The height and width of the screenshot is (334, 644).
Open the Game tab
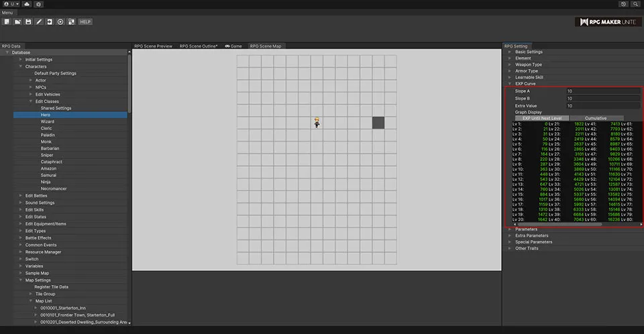pos(233,46)
